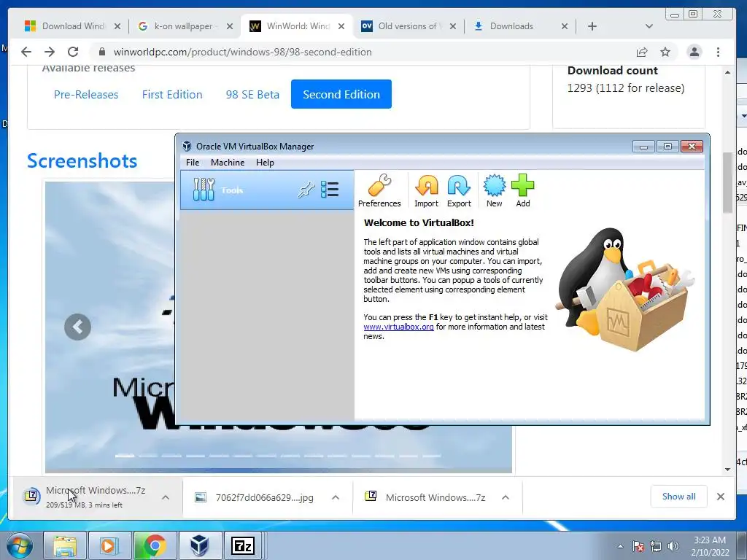Open the Tools list menu icon

tap(330, 190)
